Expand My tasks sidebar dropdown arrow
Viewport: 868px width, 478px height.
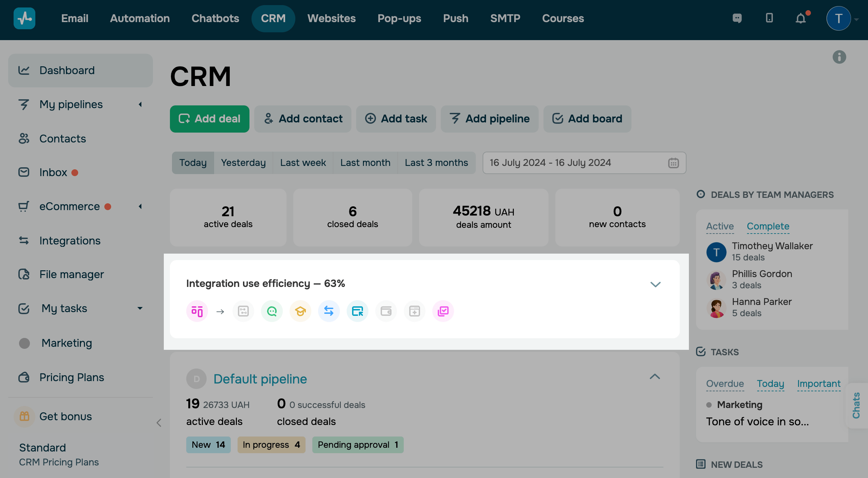[x=140, y=308]
